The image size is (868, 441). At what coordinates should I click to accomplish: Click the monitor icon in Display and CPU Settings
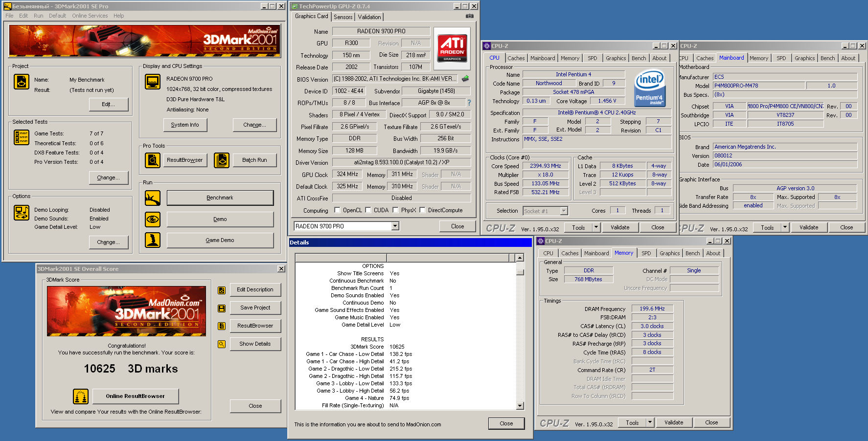153,82
